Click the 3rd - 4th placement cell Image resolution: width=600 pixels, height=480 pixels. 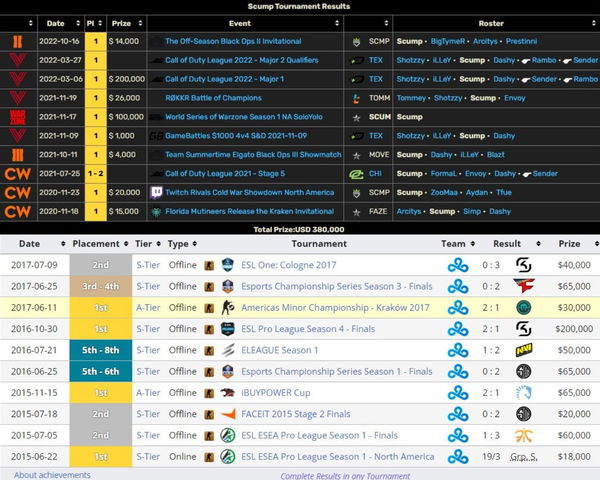(101, 286)
